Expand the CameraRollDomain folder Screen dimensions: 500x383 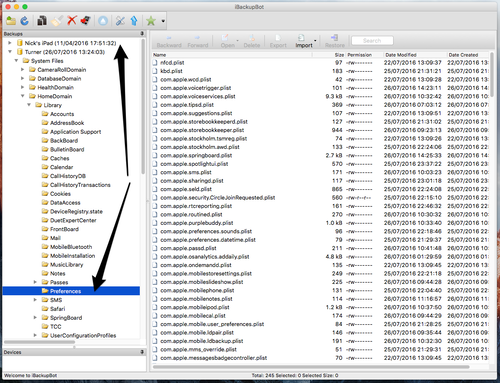point(23,70)
